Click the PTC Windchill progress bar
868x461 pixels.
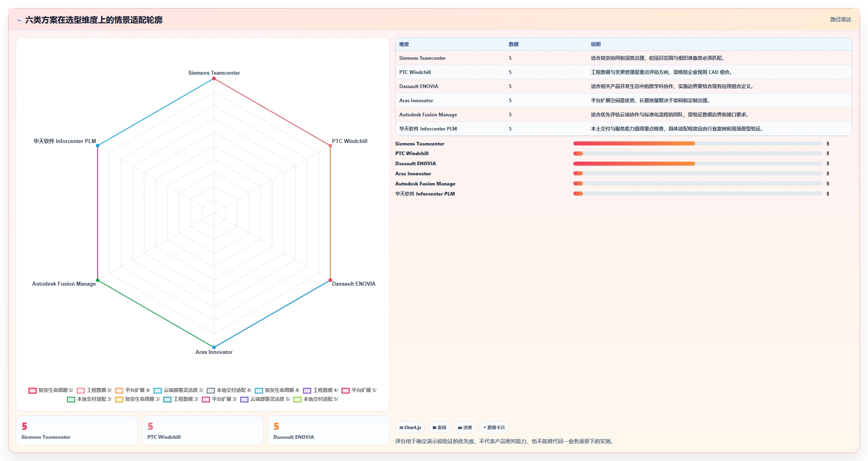(698, 154)
